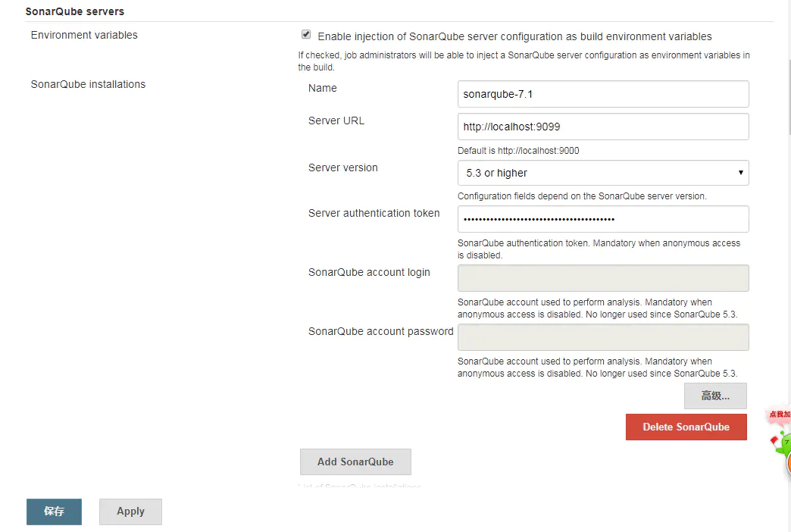791x532 pixels.
Task: Click the Add SonarQube button
Action: (x=355, y=462)
